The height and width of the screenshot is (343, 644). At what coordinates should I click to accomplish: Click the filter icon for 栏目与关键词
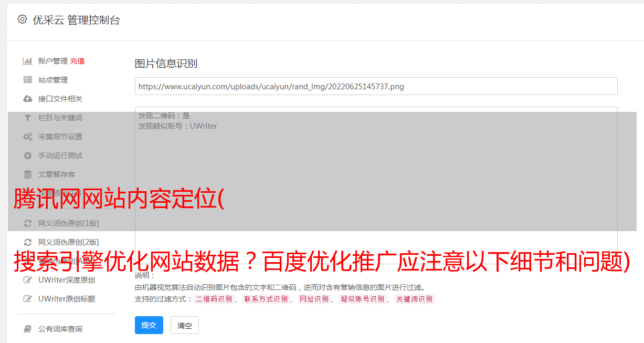(x=28, y=118)
